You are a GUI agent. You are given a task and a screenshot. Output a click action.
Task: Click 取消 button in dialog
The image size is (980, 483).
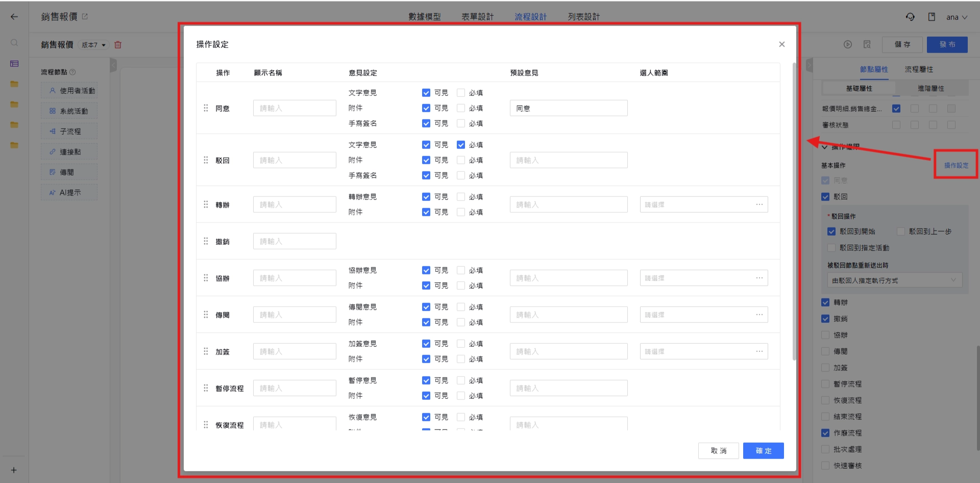point(719,451)
